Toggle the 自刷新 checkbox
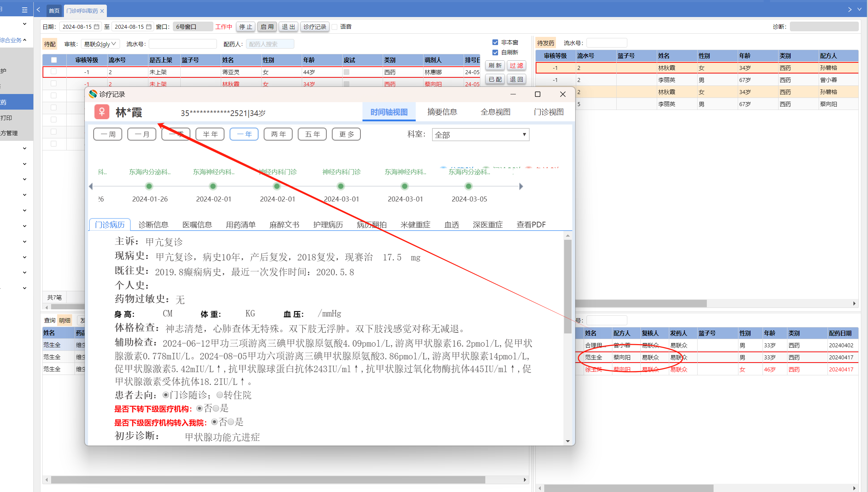Image resolution: width=868 pixels, height=492 pixels. click(x=495, y=52)
